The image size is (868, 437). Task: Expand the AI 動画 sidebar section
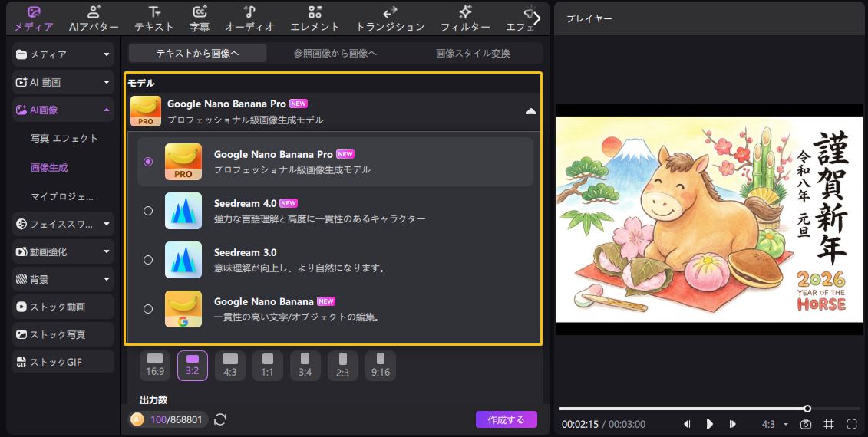106,83
